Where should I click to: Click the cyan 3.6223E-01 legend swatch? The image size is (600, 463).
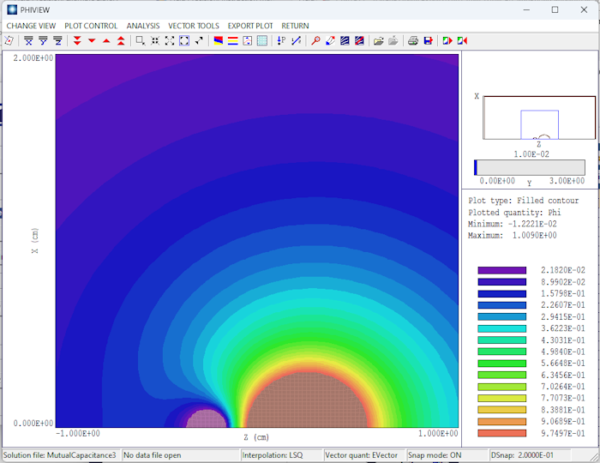coord(502,328)
